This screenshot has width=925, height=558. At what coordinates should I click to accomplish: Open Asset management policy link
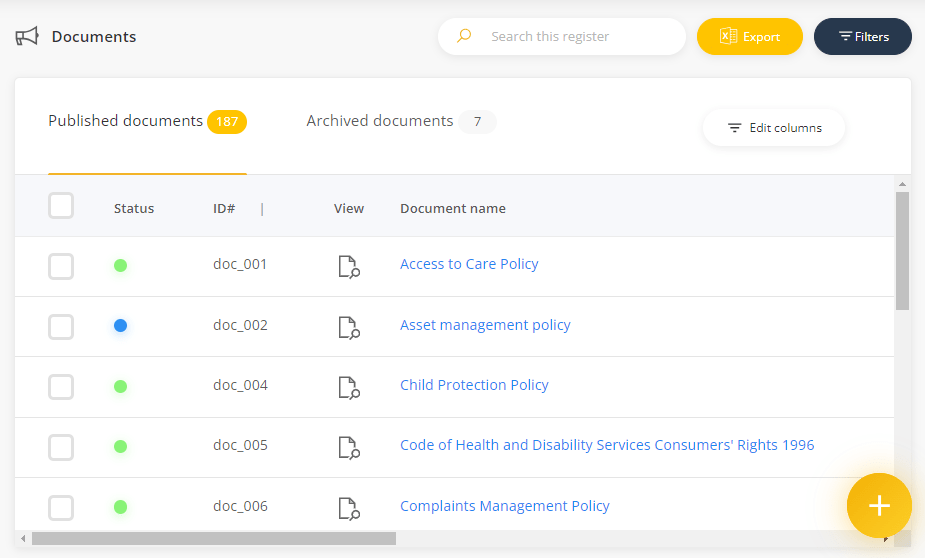tap(486, 325)
